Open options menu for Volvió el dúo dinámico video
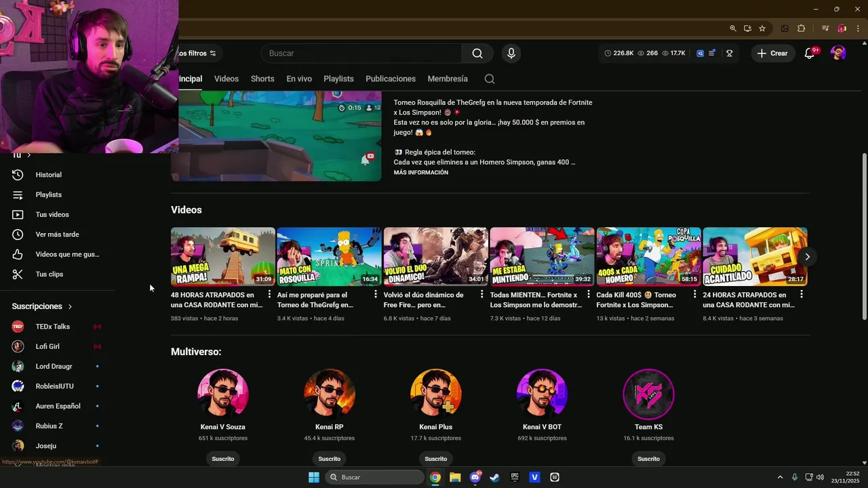Image resolution: width=868 pixels, height=488 pixels. pyautogui.click(x=482, y=294)
